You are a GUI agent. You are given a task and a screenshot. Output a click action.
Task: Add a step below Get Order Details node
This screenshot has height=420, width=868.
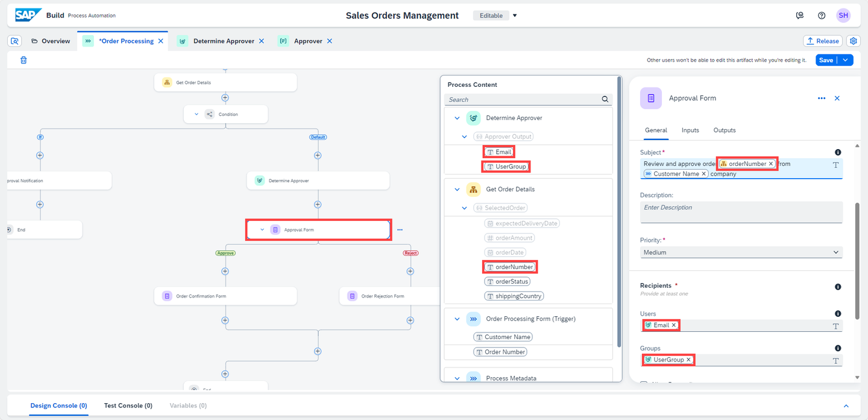pos(225,97)
